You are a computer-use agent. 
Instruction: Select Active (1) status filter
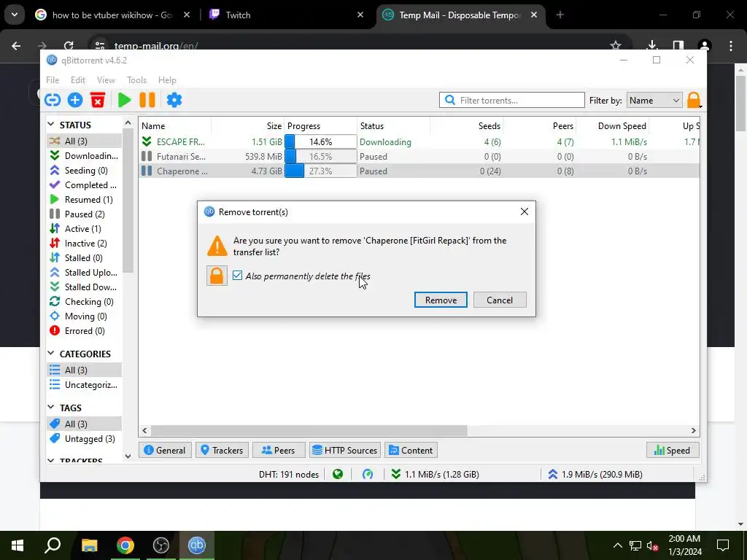tap(85, 228)
